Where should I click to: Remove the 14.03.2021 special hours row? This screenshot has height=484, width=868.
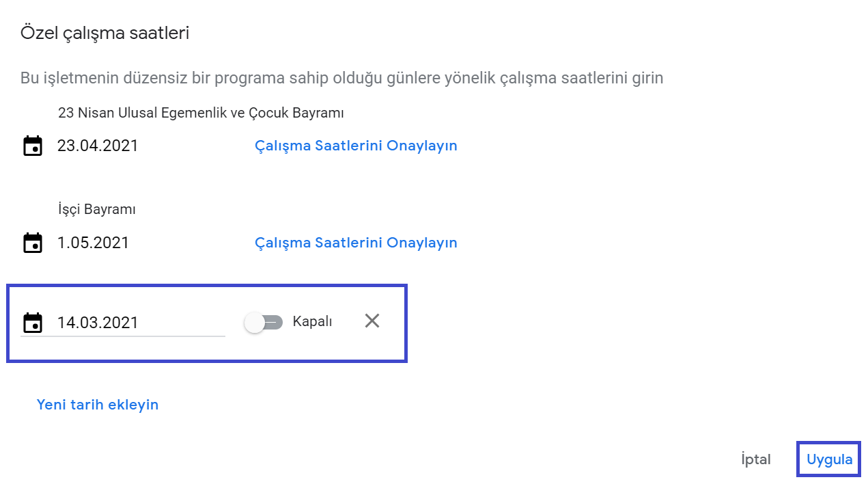[x=372, y=321]
